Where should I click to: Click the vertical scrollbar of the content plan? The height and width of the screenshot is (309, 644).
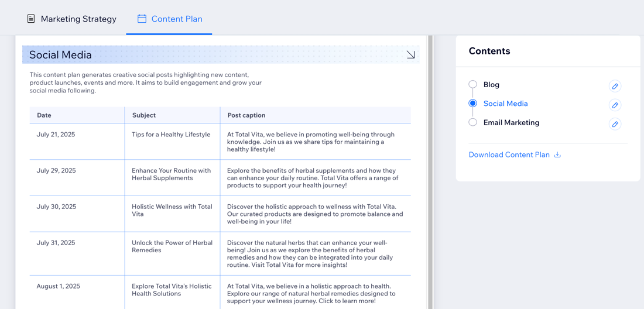[430, 173]
